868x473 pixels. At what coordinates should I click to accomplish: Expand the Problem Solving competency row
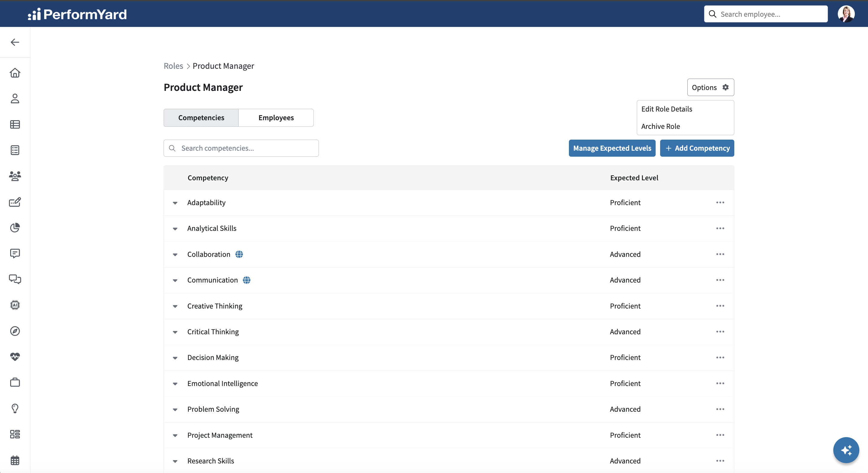[175, 410]
